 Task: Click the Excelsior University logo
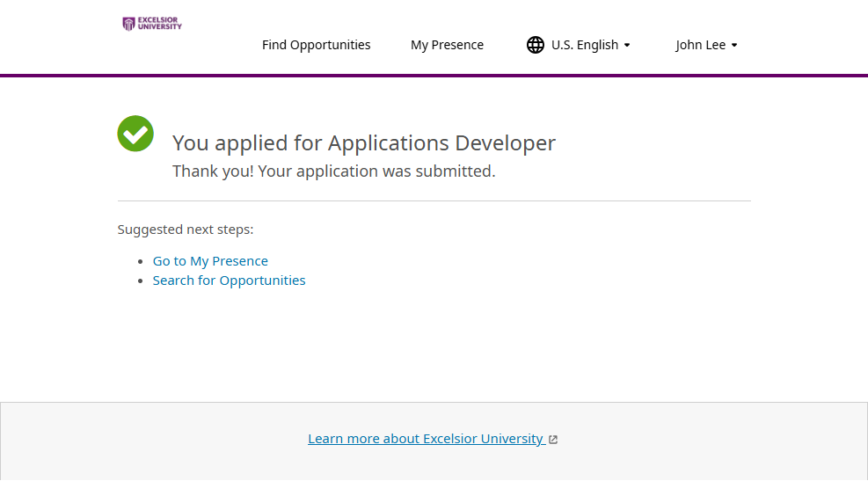tap(152, 24)
